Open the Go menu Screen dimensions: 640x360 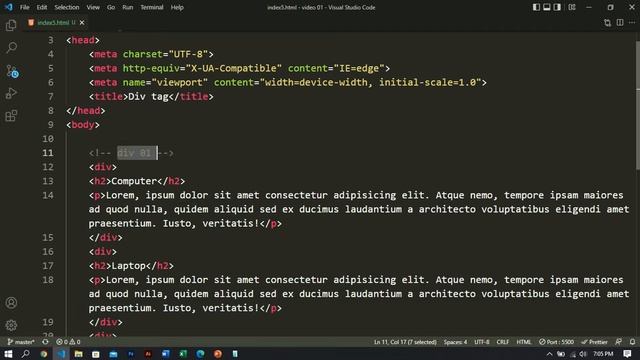[111, 7]
